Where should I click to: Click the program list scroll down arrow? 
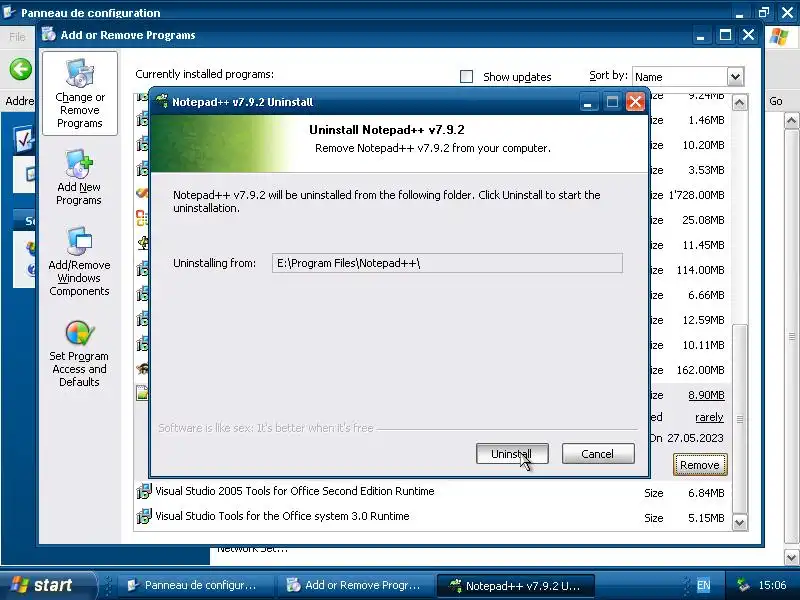(740, 522)
